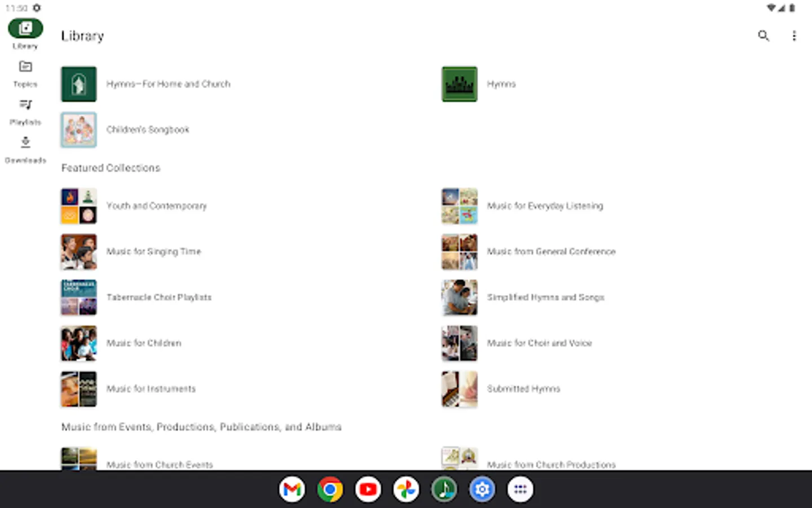Open Music from General Conference

click(459, 252)
